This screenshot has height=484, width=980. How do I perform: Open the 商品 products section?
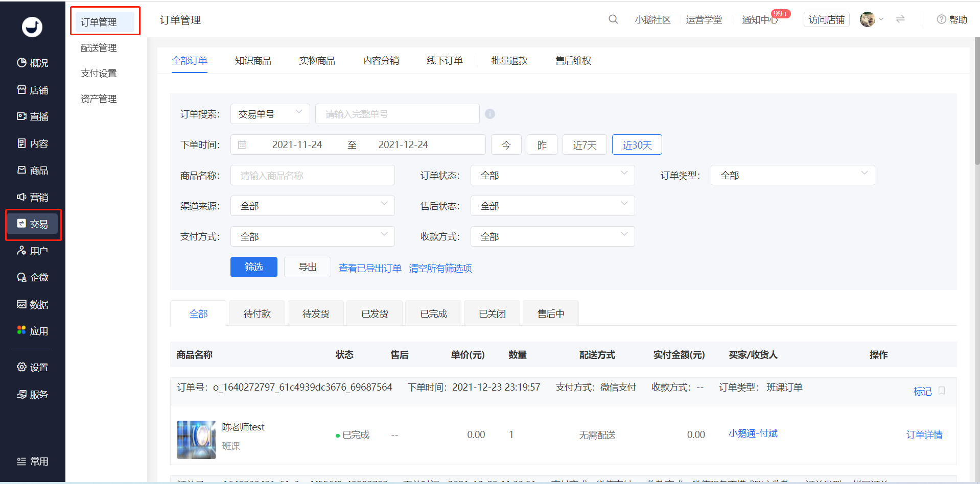coord(33,170)
